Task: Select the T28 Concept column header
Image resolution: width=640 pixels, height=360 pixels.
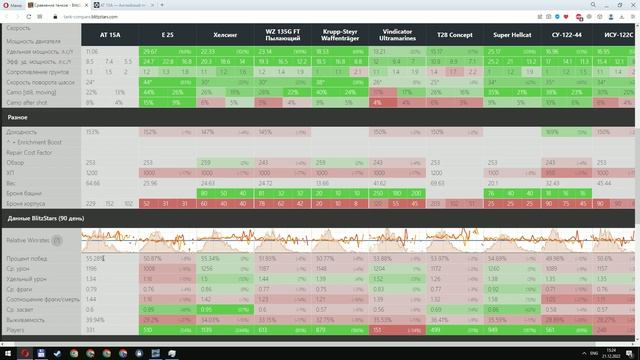Action: point(455,35)
